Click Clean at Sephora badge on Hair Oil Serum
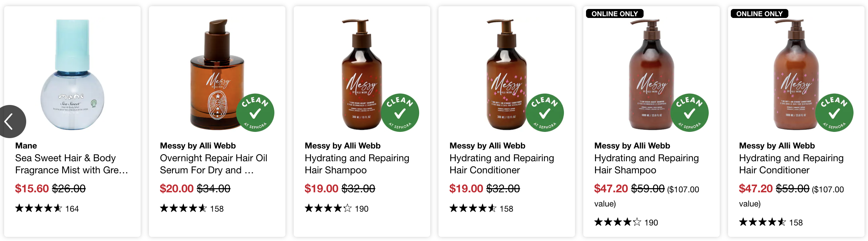This screenshot has width=868, height=241. tap(255, 113)
